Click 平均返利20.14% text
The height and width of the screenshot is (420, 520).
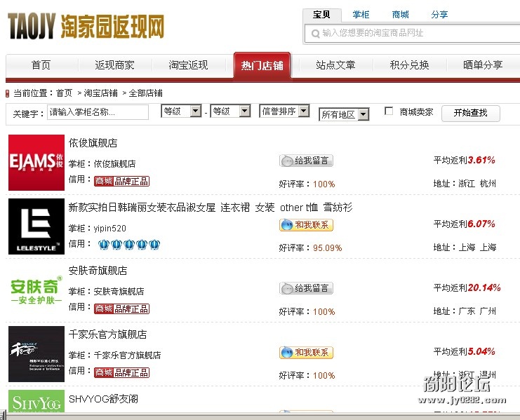(467, 288)
